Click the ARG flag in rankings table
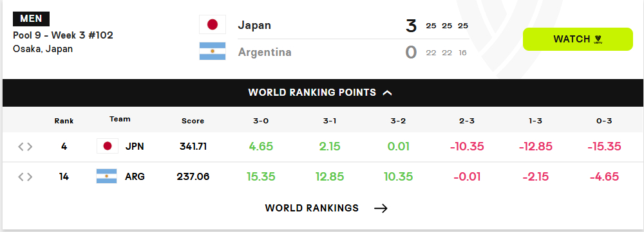The image size is (644, 232). pyautogui.click(x=107, y=176)
